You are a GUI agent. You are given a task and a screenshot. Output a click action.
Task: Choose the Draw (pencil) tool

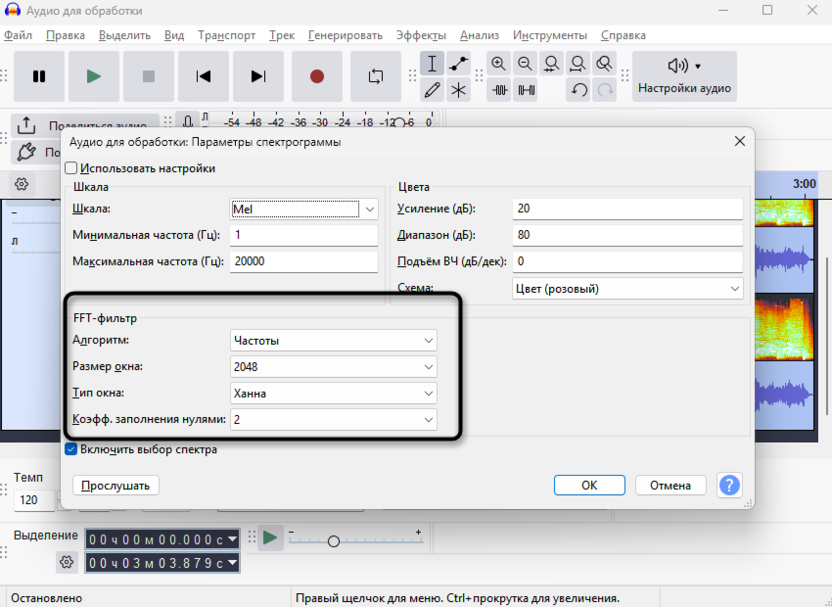pos(432,90)
